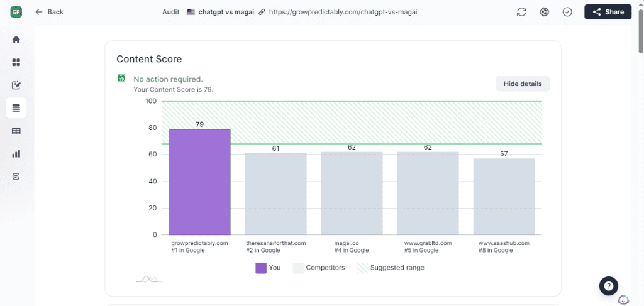Click the 'theresanaiforthat.com' axis label

pos(276,243)
